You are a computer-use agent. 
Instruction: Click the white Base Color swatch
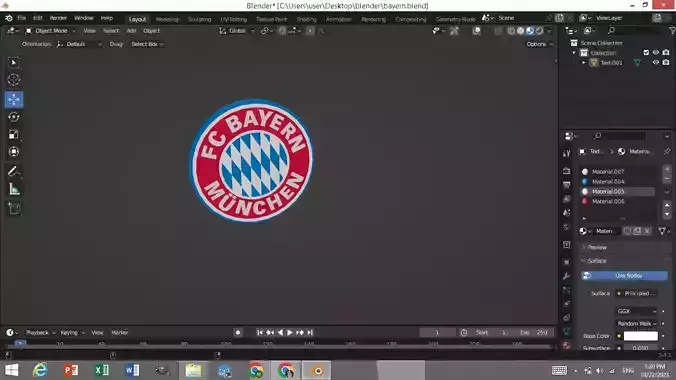pos(641,336)
